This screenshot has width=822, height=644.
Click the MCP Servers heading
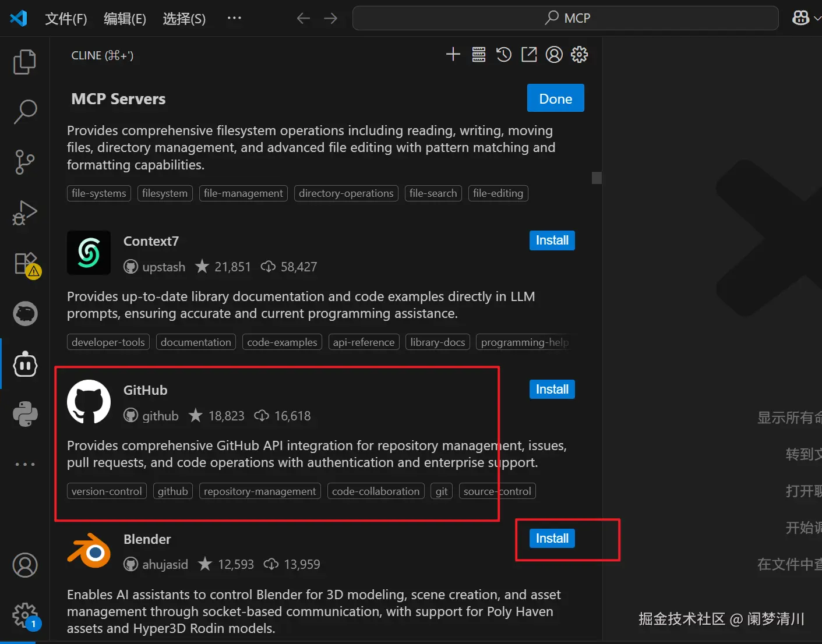click(118, 99)
